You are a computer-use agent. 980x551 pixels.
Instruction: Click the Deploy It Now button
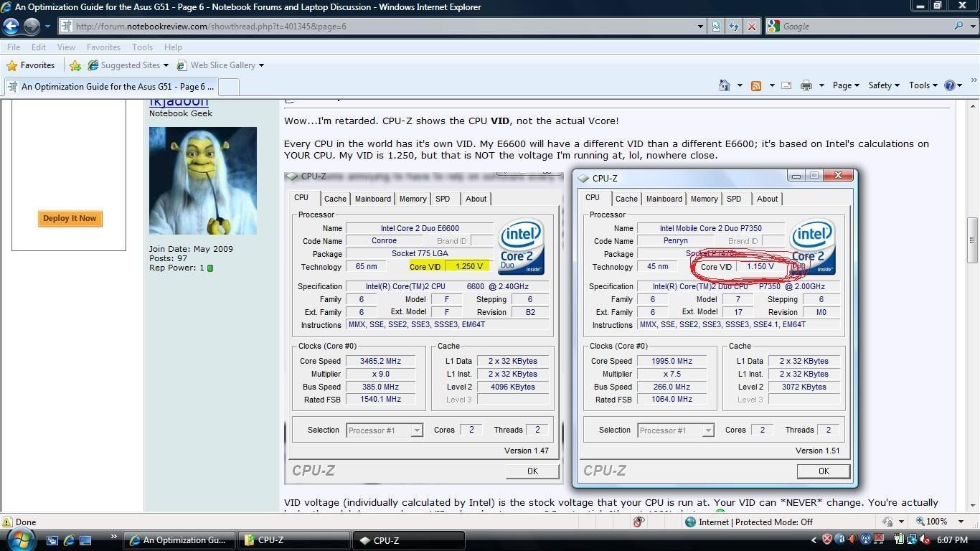click(70, 218)
